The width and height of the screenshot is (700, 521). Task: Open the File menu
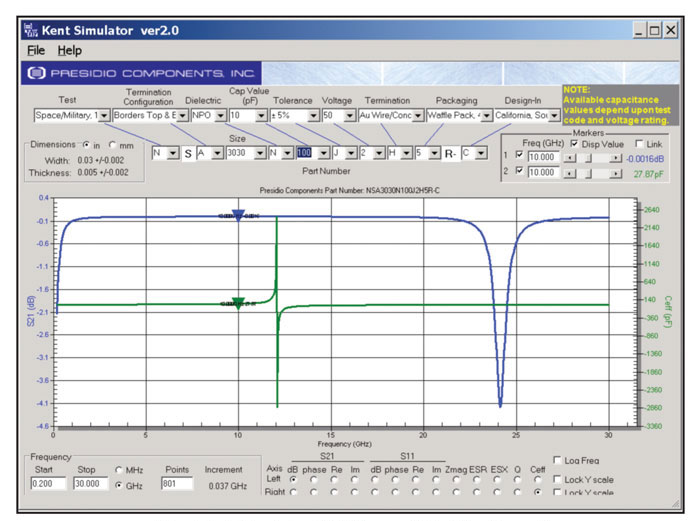(36, 50)
